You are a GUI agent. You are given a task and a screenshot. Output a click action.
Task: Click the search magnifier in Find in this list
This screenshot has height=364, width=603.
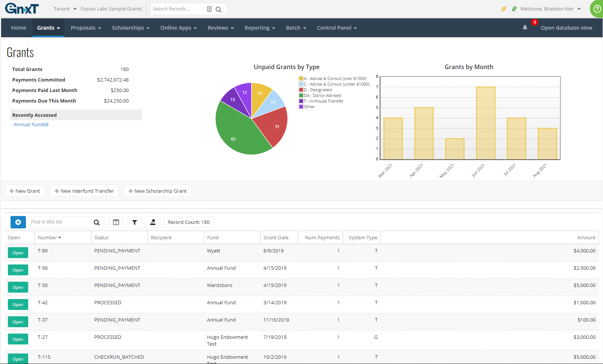click(97, 222)
